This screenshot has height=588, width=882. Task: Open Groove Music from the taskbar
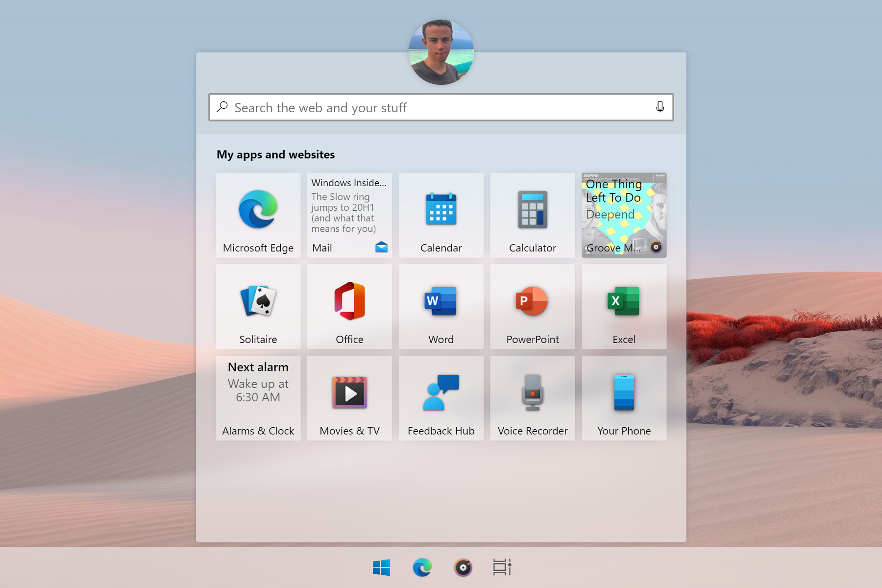coord(463,567)
